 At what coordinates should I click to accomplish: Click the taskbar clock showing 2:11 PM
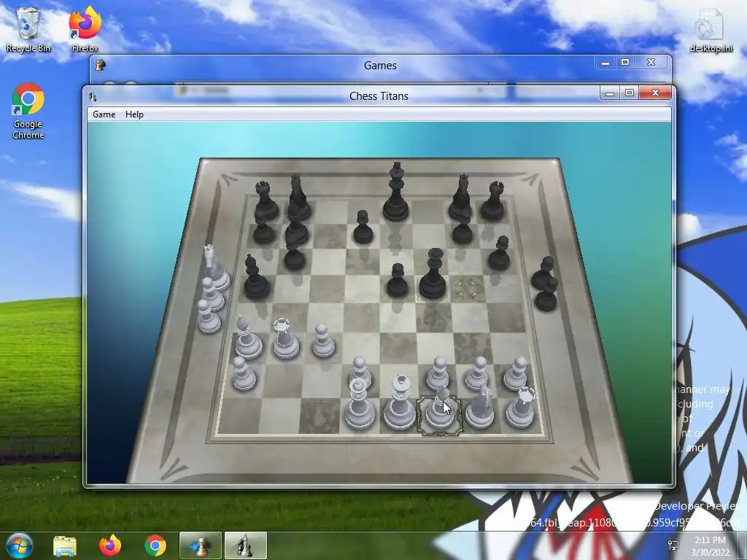pyautogui.click(x=710, y=545)
